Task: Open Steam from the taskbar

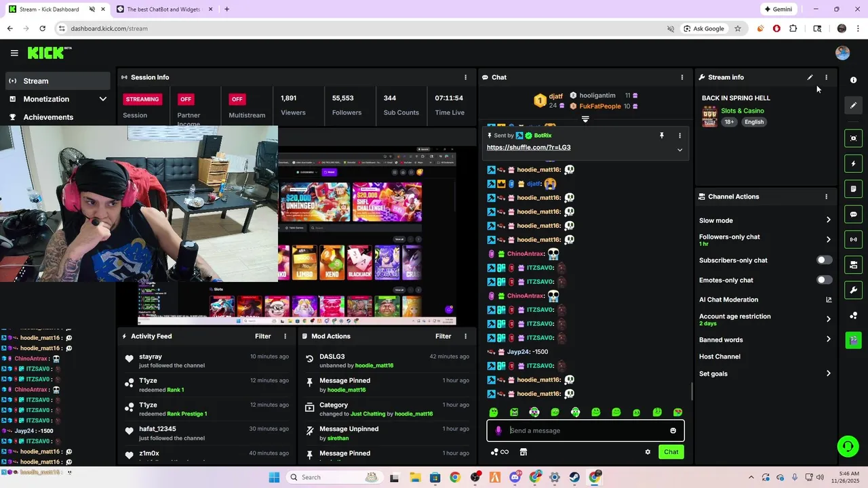Action: pyautogui.click(x=574, y=477)
